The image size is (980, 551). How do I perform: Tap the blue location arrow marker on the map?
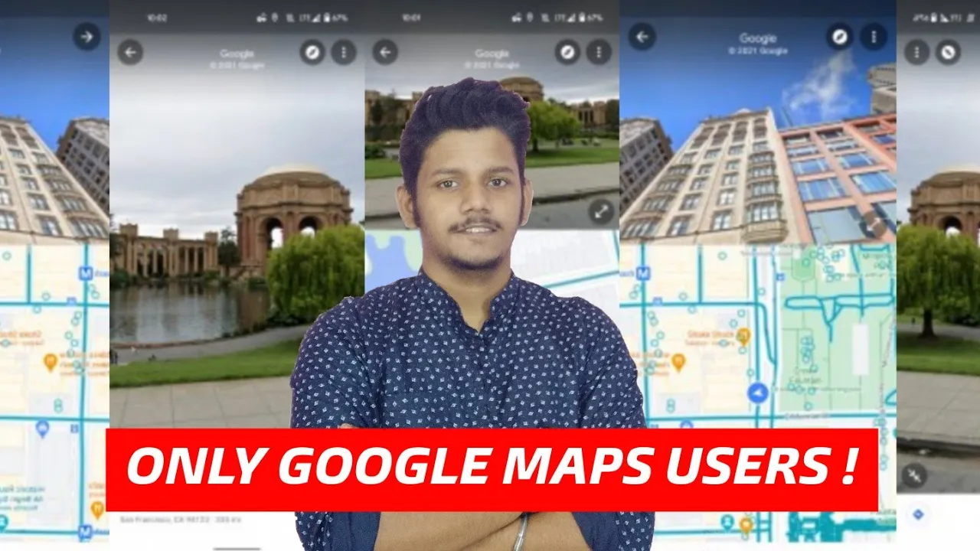pos(758,393)
